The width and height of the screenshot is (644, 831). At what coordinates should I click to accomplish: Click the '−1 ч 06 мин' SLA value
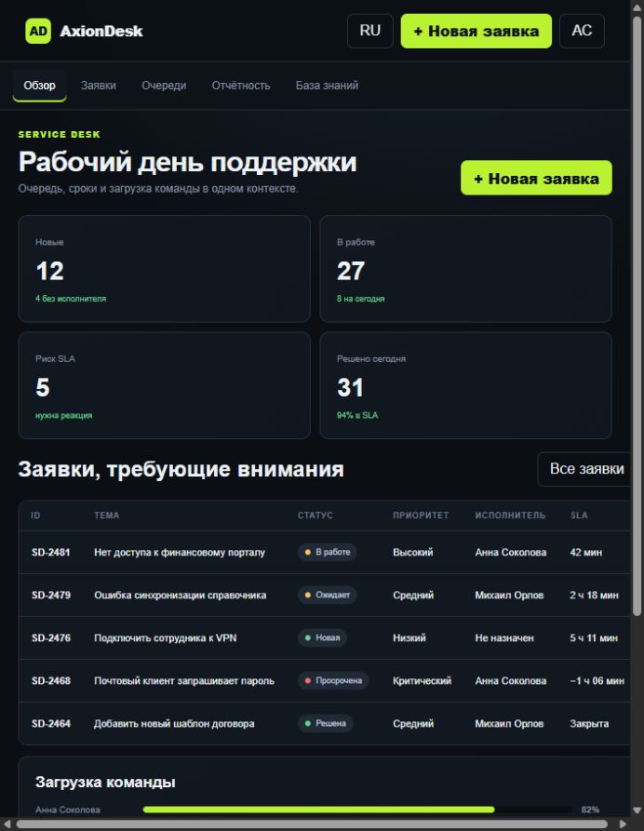click(597, 681)
